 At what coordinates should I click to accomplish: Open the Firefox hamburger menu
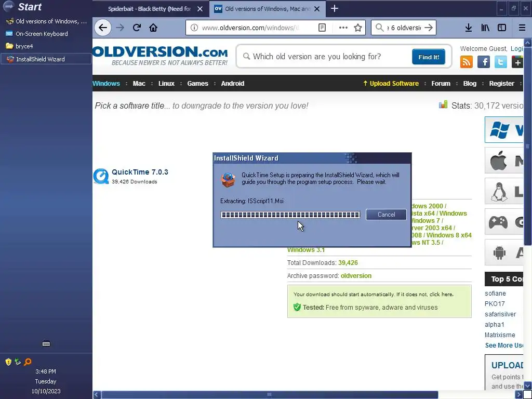pos(522,28)
